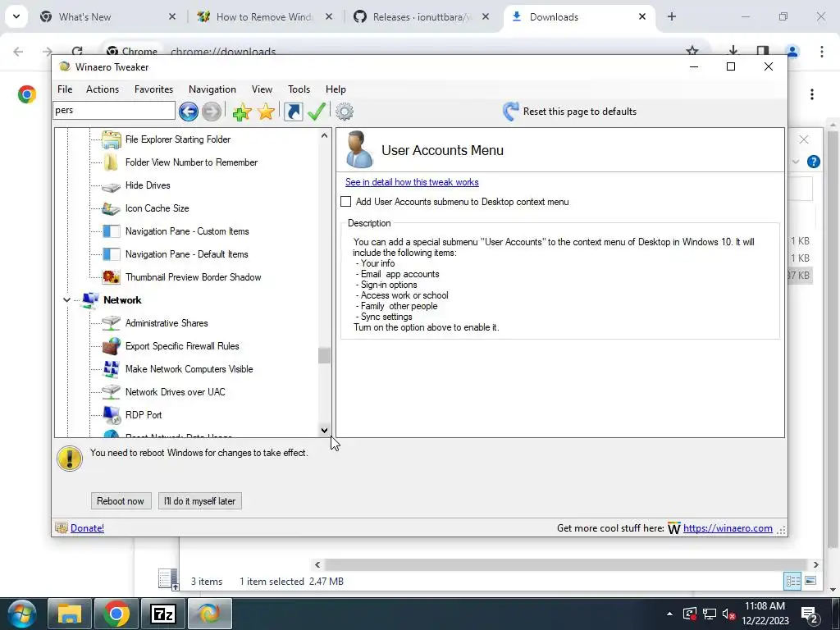Switch to the What's New Chrome tab
Viewport: 840px width, 630px height.
(x=109, y=17)
